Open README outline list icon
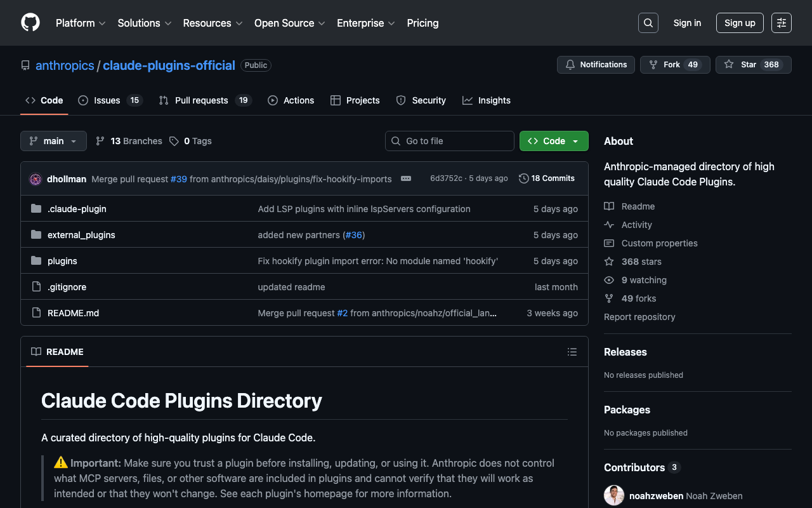Viewport: 812px width, 508px height. (x=572, y=352)
